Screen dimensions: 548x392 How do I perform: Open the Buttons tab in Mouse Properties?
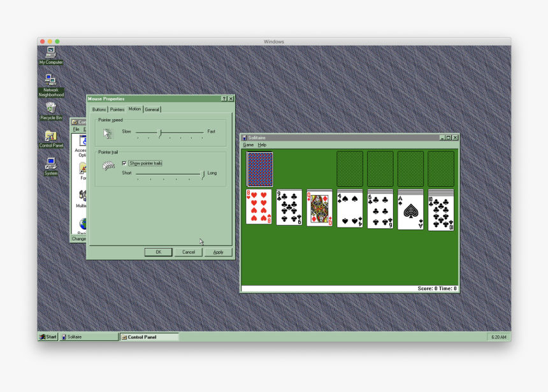[x=99, y=110]
